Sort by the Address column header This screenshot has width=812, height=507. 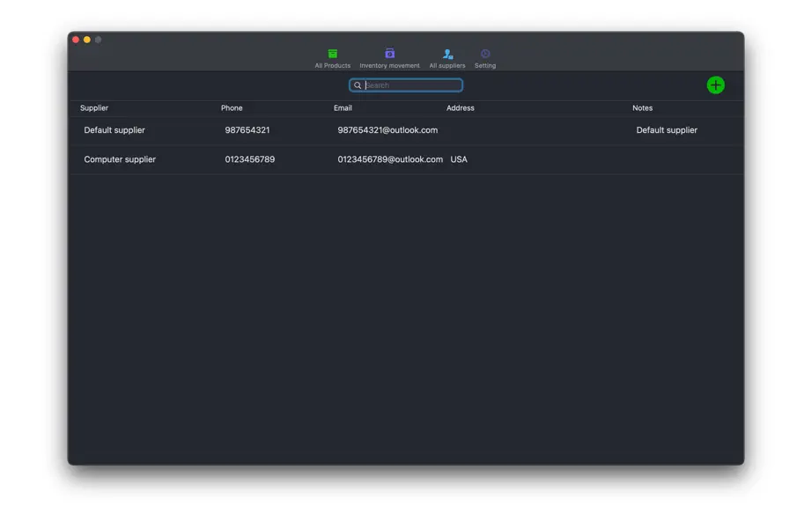pyautogui.click(x=461, y=108)
